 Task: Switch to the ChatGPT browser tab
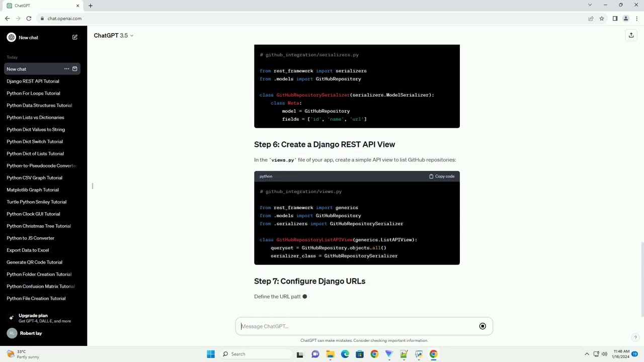pos(43,6)
